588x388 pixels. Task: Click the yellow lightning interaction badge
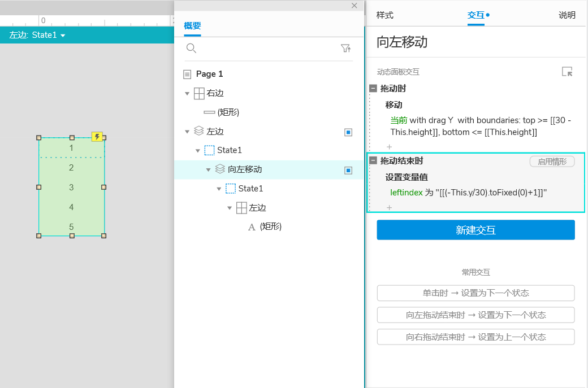(97, 136)
